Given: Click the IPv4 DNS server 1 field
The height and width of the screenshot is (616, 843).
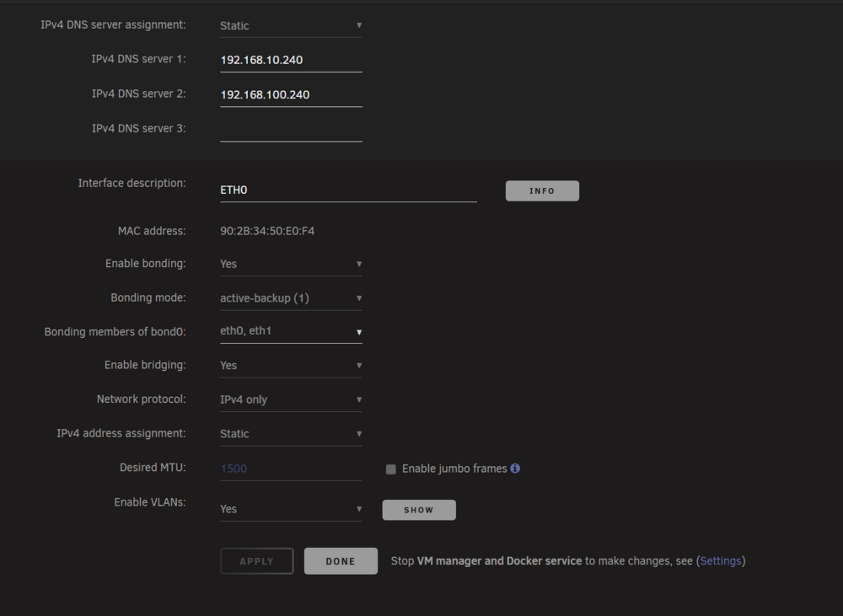Looking at the screenshot, I should tap(291, 60).
